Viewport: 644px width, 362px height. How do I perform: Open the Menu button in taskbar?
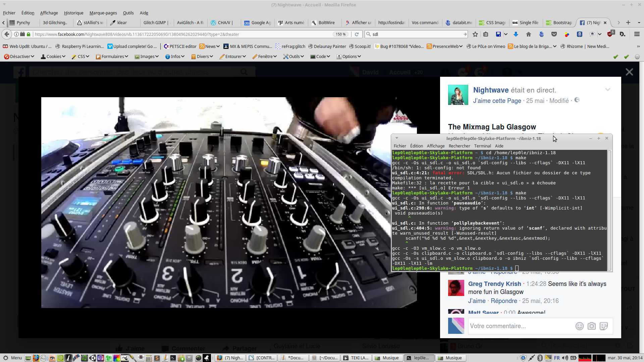pyautogui.click(x=12, y=358)
